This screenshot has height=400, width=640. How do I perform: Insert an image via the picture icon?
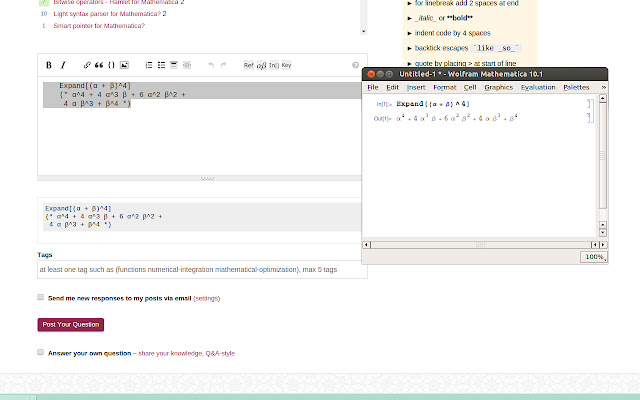point(124,65)
